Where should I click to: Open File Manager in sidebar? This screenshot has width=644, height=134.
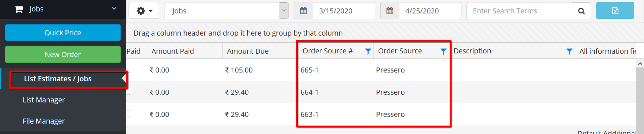click(44, 121)
